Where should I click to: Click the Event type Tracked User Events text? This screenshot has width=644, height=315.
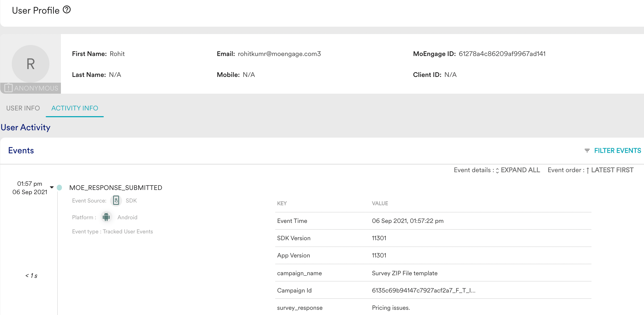pyautogui.click(x=112, y=232)
